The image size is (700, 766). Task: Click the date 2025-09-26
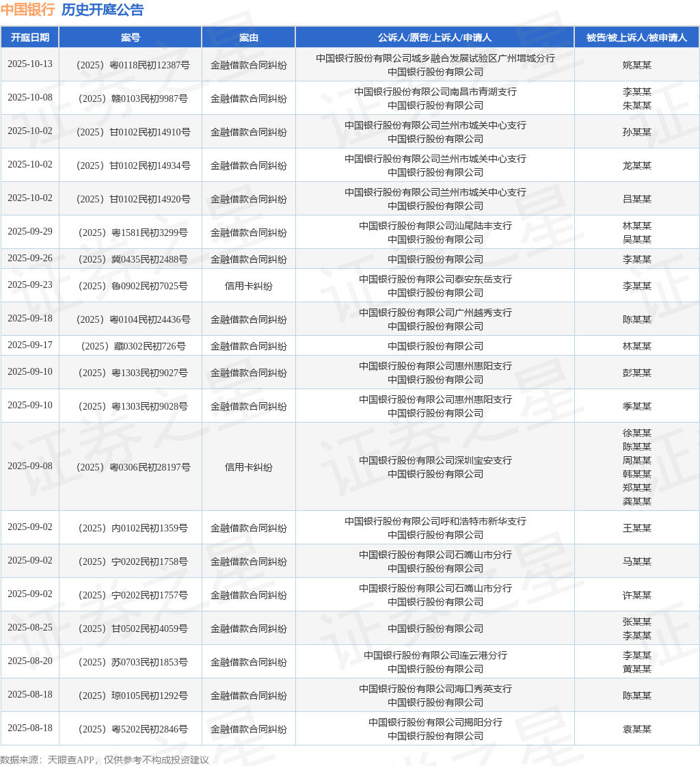[30, 259]
